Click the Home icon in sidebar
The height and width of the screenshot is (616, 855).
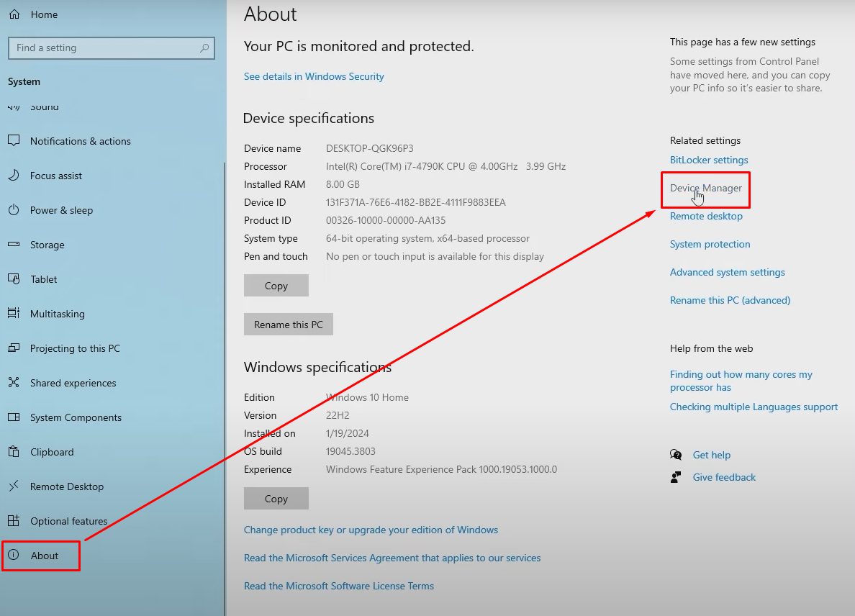14,14
